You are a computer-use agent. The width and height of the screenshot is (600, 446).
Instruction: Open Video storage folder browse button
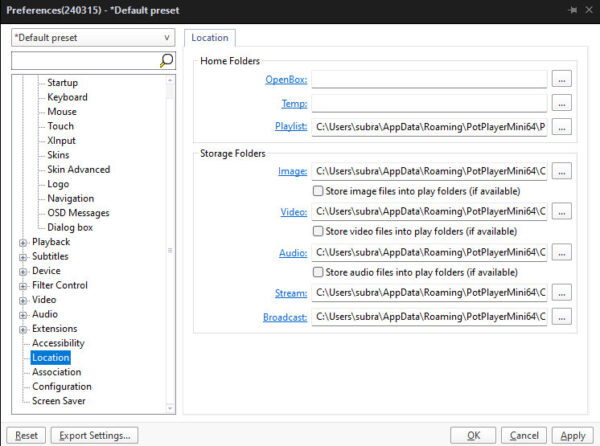pyautogui.click(x=561, y=212)
